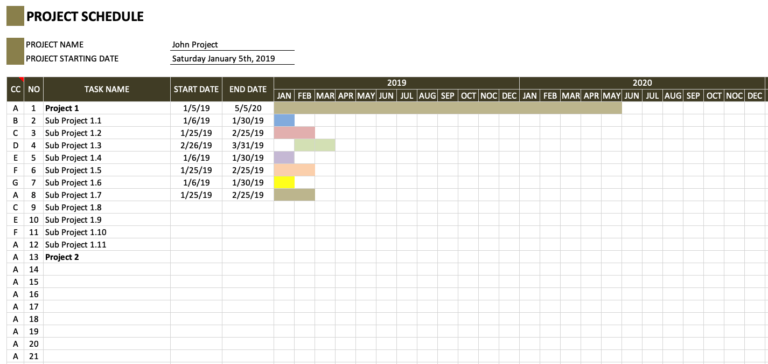This screenshot has width=768, height=364.
Task: Click the end date 3/31/19 cell
Action: [x=248, y=146]
